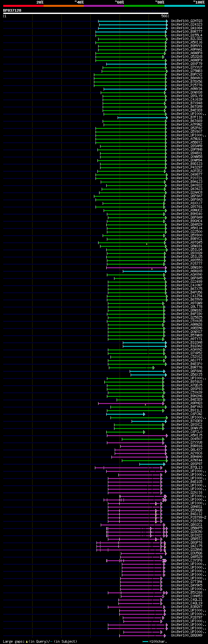Click the Large gaps legend text
Screen dimensions: 208x644
[40, 641]
